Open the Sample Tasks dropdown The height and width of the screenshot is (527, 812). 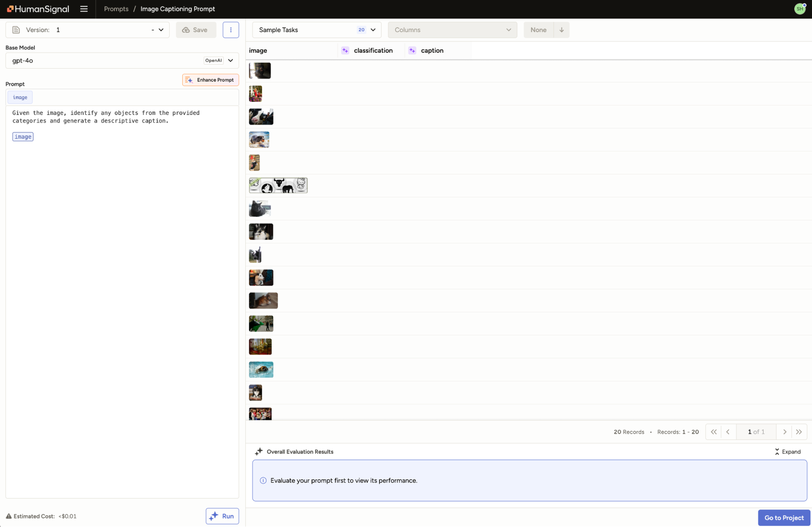(x=317, y=30)
